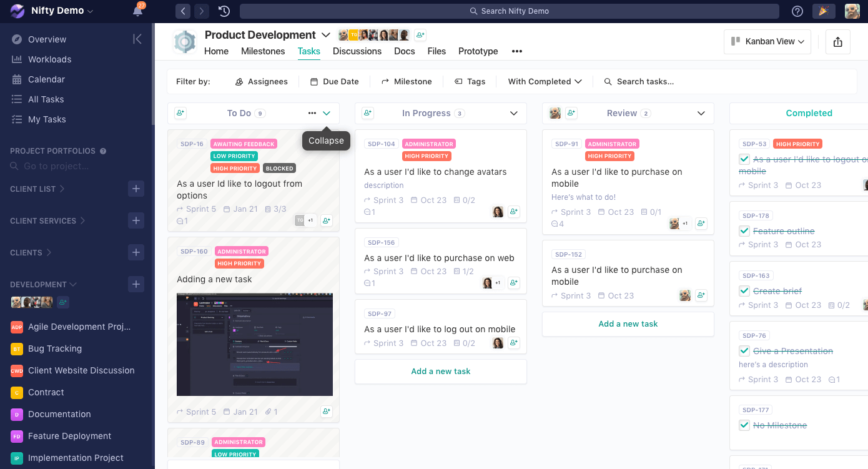Add a member to the Product Development project

pyautogui.click(x=420, y=35)
